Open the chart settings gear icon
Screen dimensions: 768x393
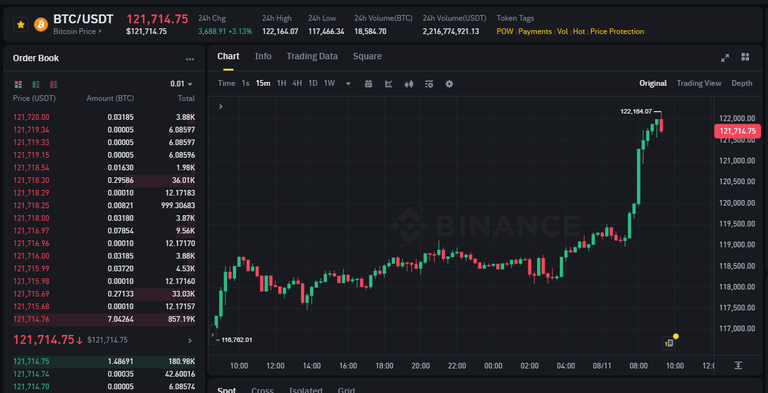449,84
